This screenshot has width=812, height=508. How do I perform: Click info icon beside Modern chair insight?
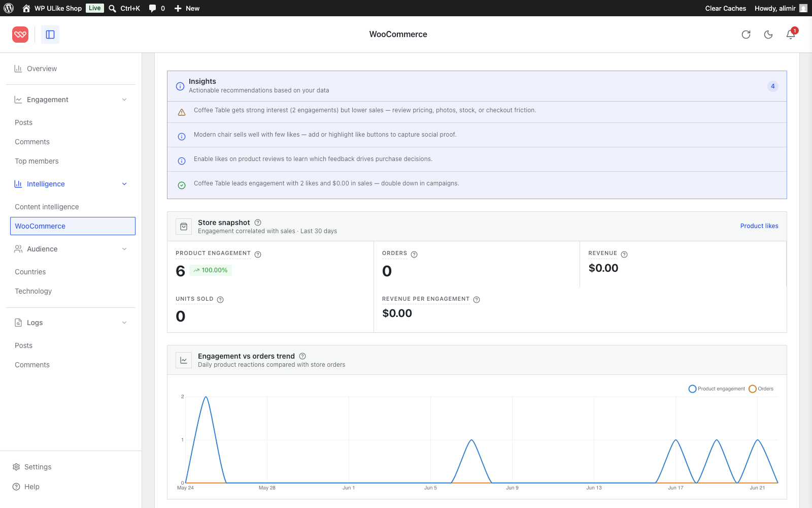(182, 137)
